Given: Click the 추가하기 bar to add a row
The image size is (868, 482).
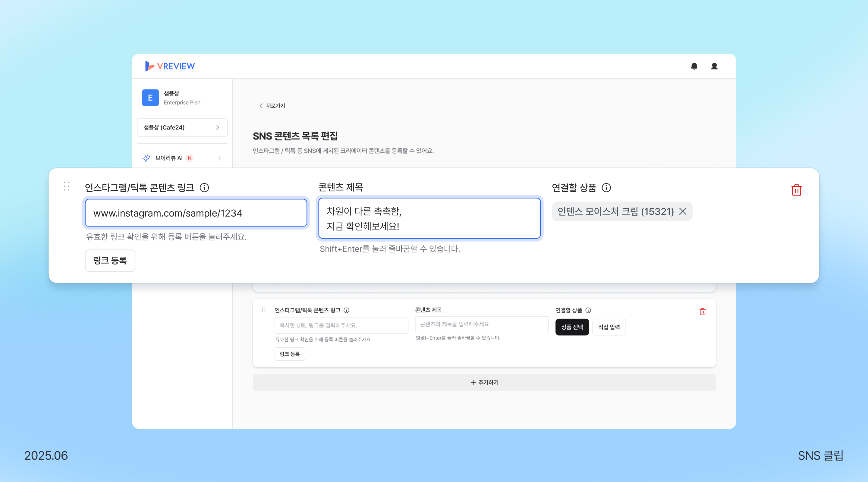Looking at the screenshot, I should tap(484, 382).
